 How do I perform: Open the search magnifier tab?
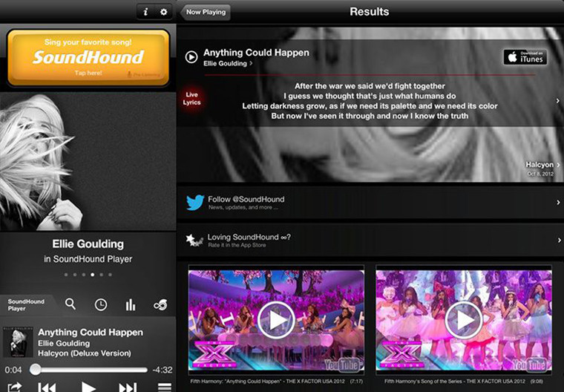tap(70, 304)
